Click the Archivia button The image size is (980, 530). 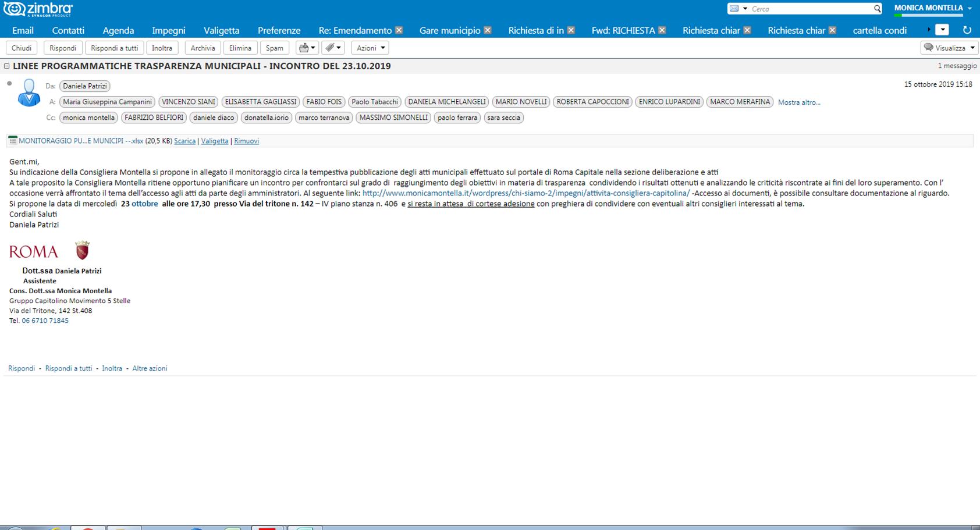[x=203, y=48]
